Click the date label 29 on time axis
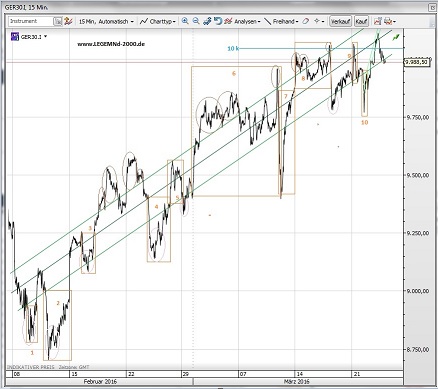This screenshot has height=389, width=438. (186, 374)
